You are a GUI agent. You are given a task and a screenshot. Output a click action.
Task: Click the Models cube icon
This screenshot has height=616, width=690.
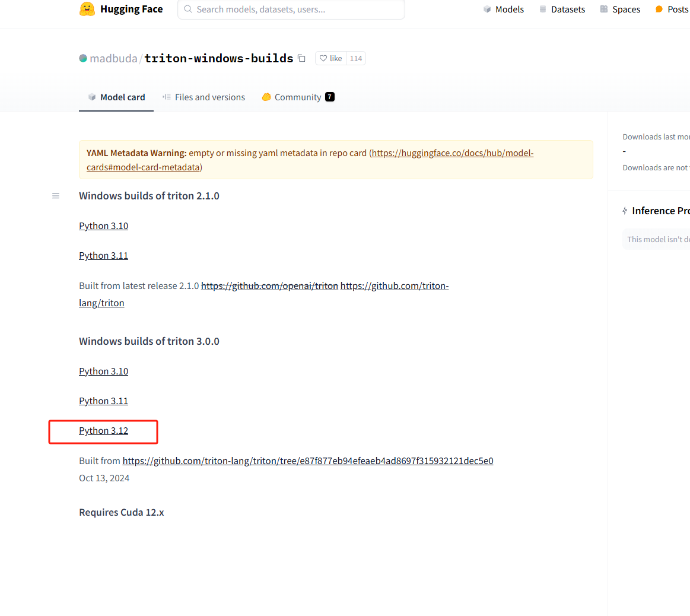click(487, 9)
